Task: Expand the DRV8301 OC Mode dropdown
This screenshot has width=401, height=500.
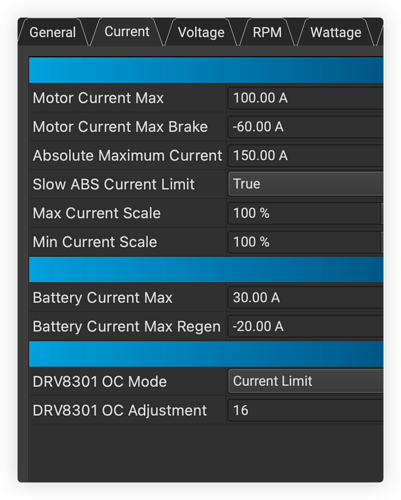Action: [x=306, y=381]
